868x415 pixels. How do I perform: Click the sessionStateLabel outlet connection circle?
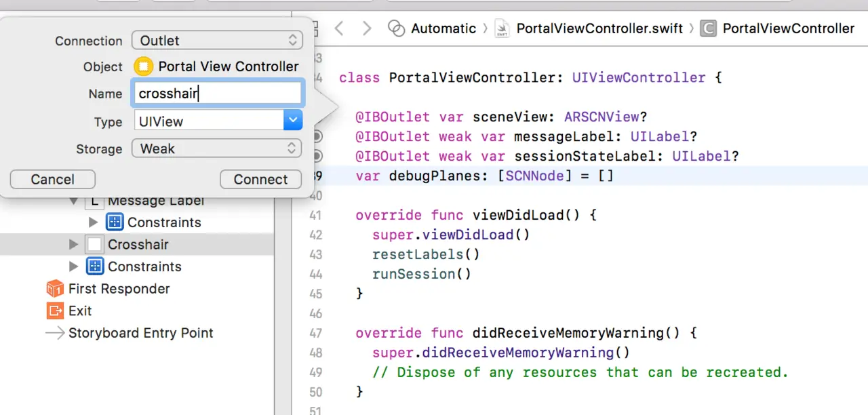tap(316, 156)
